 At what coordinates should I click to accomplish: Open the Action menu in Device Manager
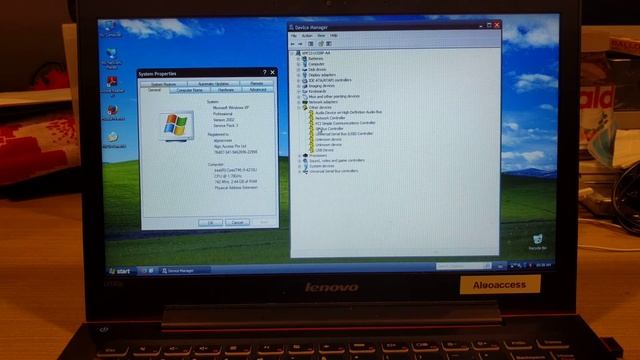pyautogui.click(x=307, y=36)
